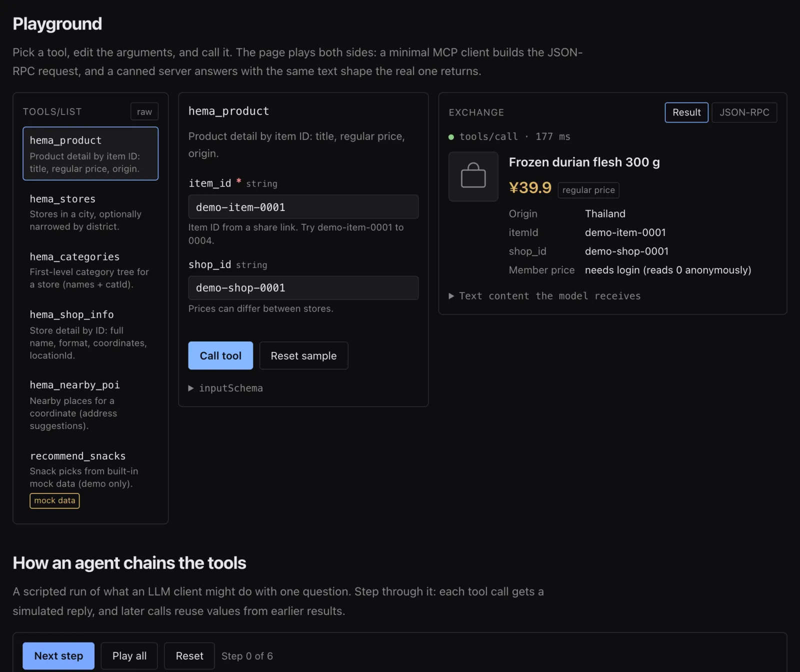Expand the inputSchema disclosure

click(x=225, y=388)
